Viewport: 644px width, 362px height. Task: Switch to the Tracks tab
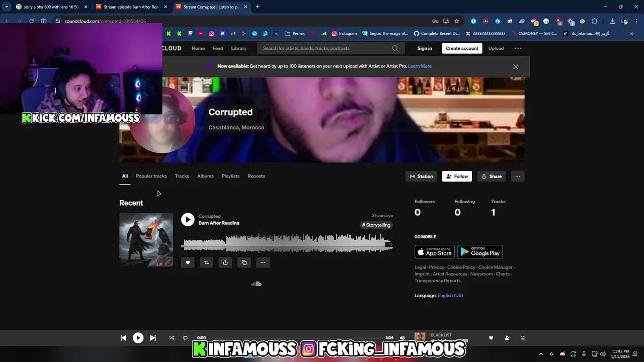click(x=182, y=176)
